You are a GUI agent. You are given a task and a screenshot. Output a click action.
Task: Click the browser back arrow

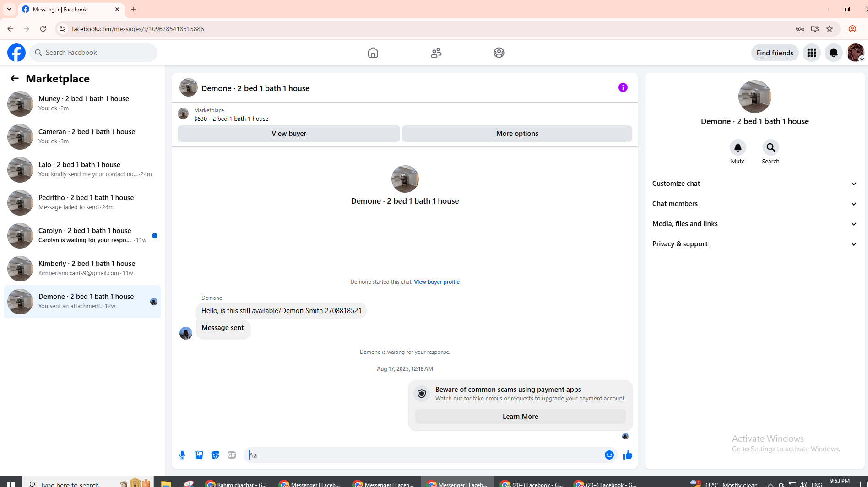coord(10,29)
